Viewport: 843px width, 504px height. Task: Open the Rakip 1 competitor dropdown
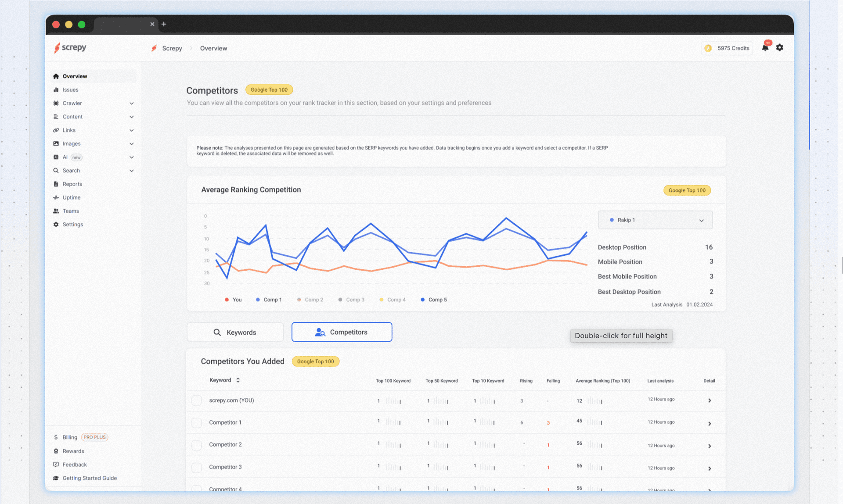[655, 220]
